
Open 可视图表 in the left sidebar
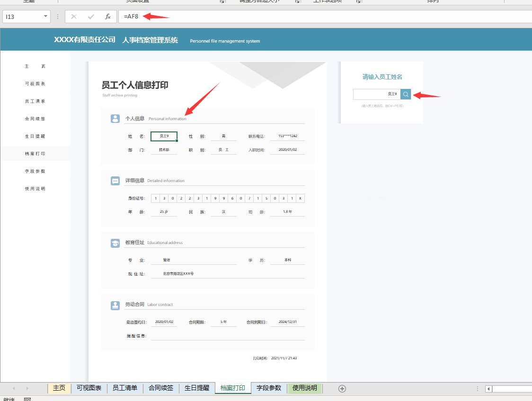coord(35,84)
